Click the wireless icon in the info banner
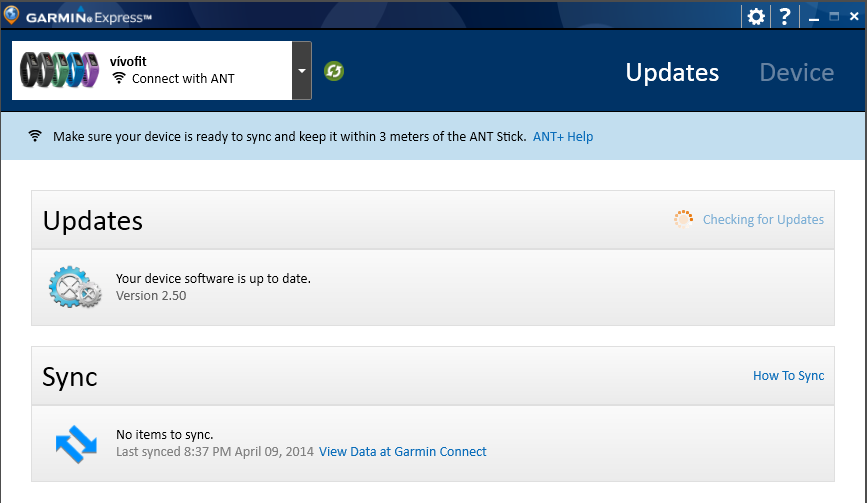 click(x=35, y=136)
